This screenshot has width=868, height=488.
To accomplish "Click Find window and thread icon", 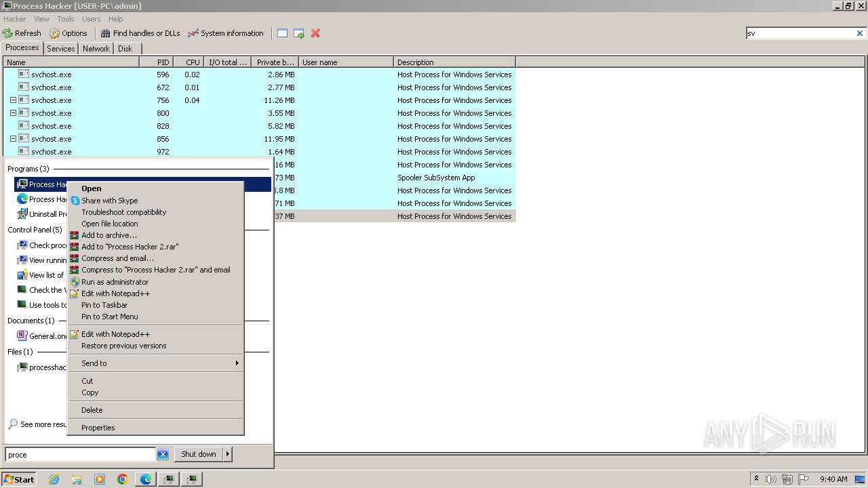I will [x=299, y=33].
